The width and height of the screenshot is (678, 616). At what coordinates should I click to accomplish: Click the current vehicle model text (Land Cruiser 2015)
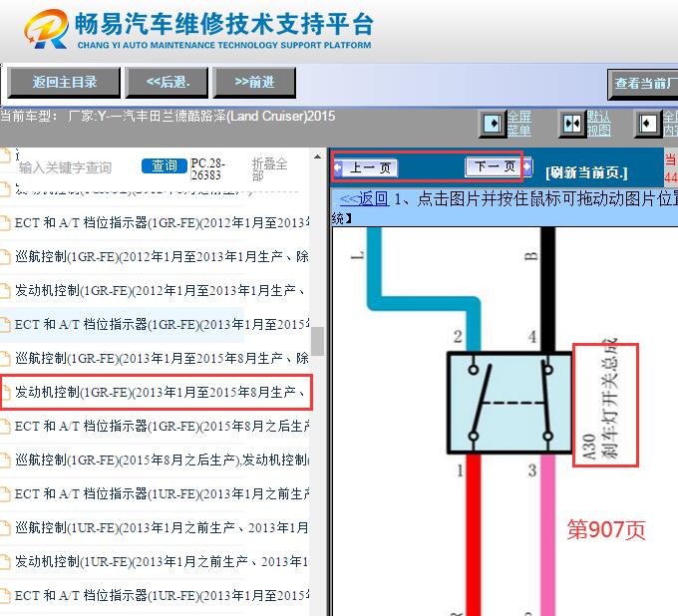[168, 117]
